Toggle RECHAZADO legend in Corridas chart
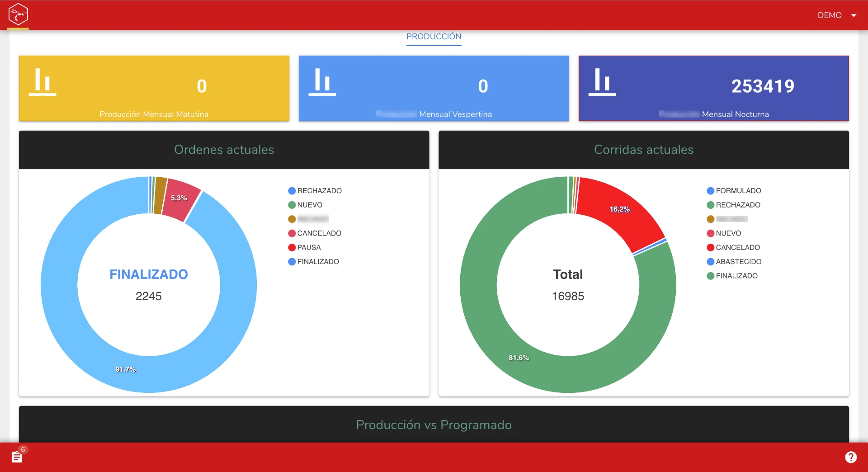868x472 pixels. coord(734,205)
